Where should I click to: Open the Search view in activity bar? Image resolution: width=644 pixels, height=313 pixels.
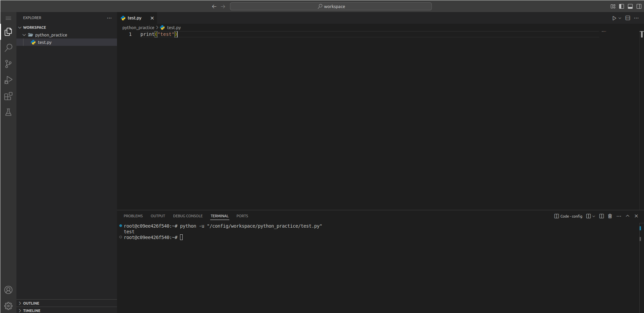(x=8, y=48)
